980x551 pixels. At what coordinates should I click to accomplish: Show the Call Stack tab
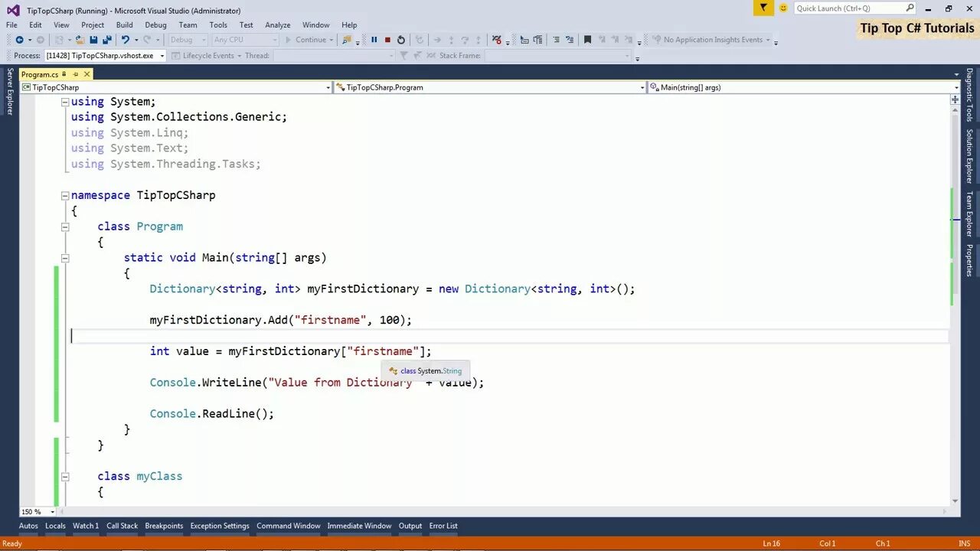tap(122, 526)
